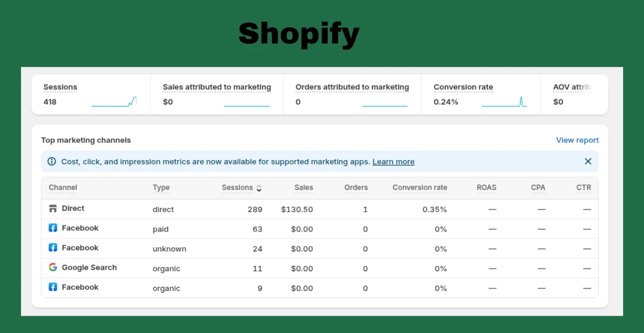Viewport: 644px width, 333px height.
Task: Click the Sessions sparkline chart
Action: tap(114, 102)
